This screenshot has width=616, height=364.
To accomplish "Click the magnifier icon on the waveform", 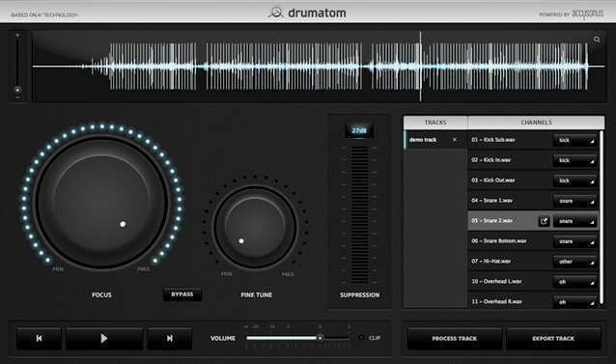I will click(597, 40).
